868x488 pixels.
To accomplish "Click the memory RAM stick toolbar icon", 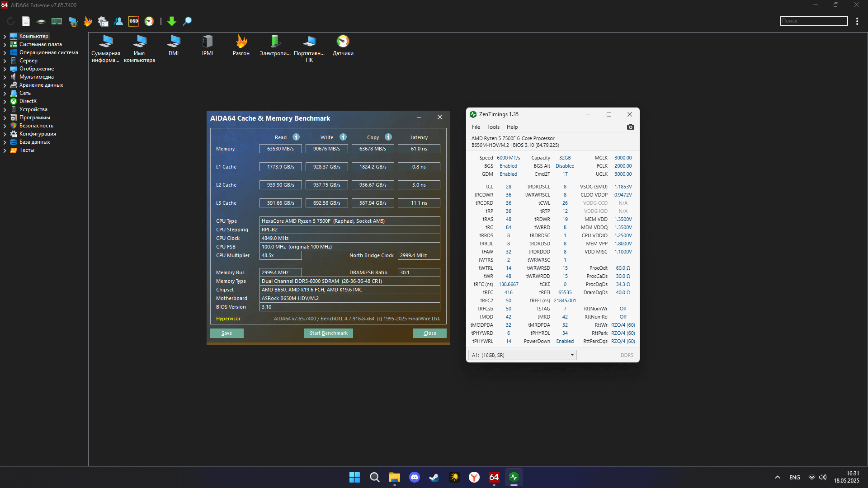I will 57,21.
